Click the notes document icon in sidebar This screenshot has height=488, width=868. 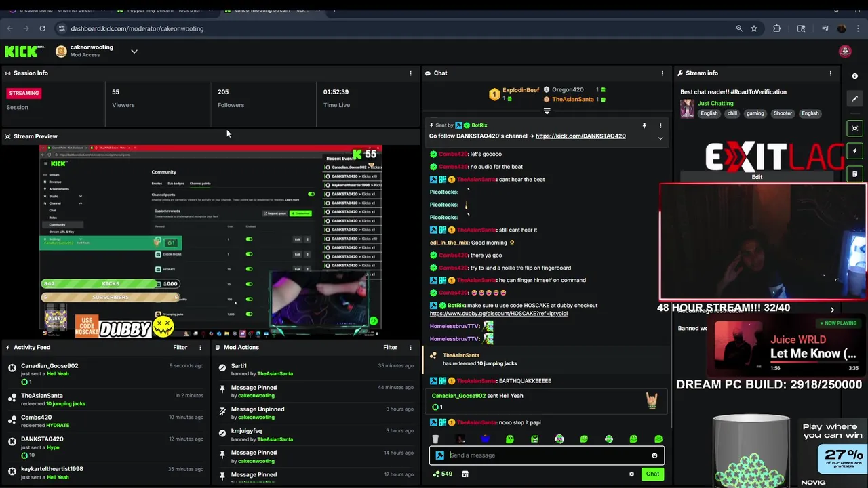(x=854, y=174)
